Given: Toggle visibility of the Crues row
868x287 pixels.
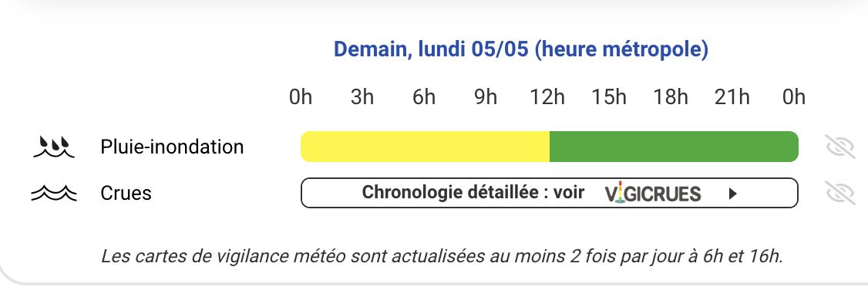Looking at the screenshot, I should (x=840, y=193).
